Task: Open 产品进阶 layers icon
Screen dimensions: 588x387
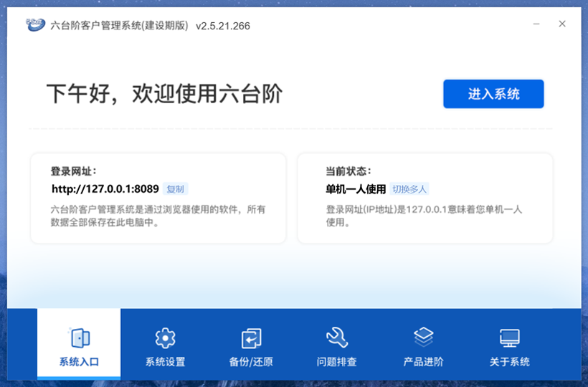Action: click(423, 337)
